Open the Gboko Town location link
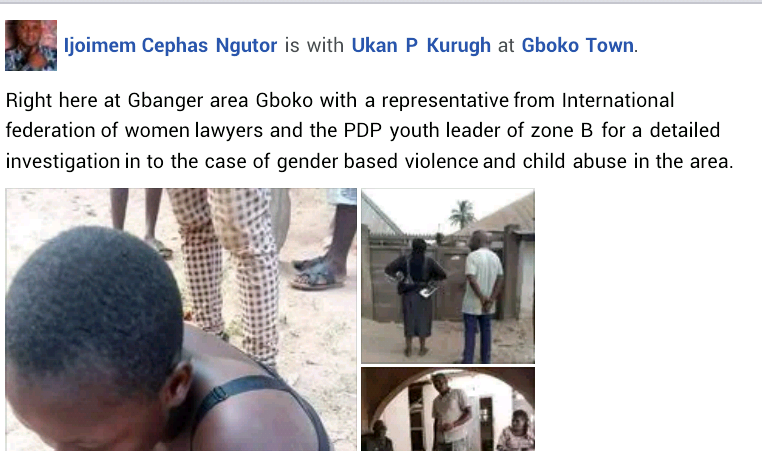This screenshot has width=762, height=451. coord(578,45)
